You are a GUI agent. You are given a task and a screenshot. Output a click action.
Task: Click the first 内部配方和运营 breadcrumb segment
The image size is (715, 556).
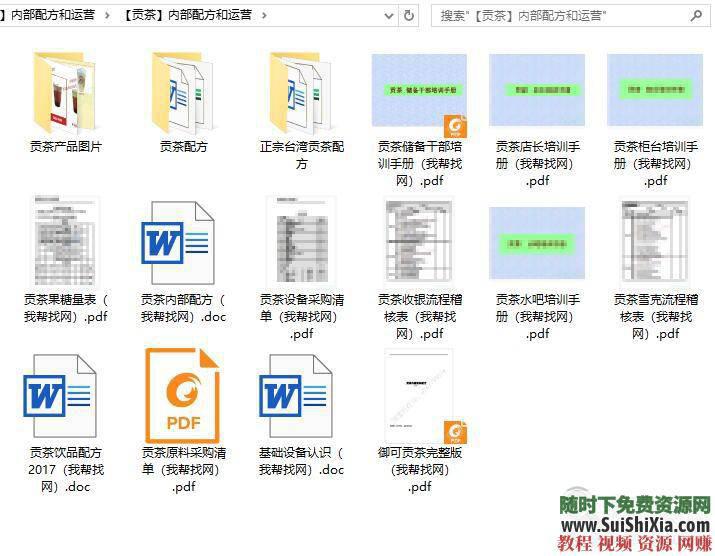pos(52,16)
